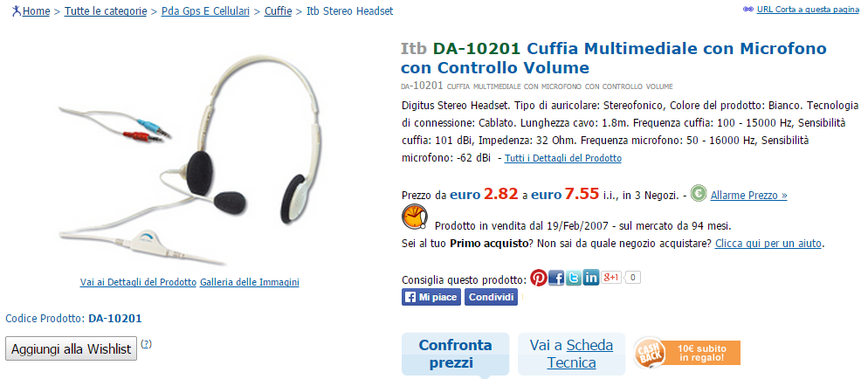Click the Allarme Prezzo link
This screenshot has width=868, height=379.
click(748, 196)
